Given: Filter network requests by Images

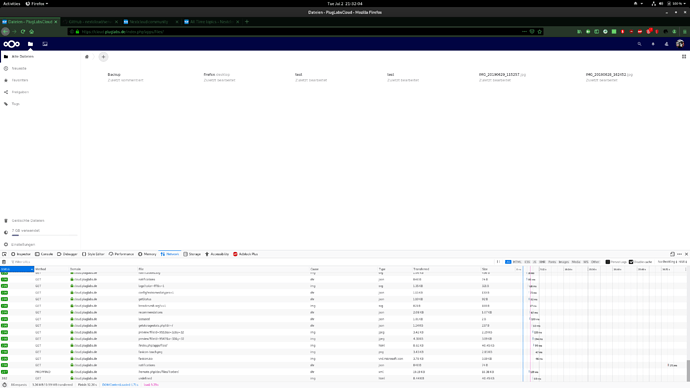Looking at the screenshot, I should coord(564,262).
